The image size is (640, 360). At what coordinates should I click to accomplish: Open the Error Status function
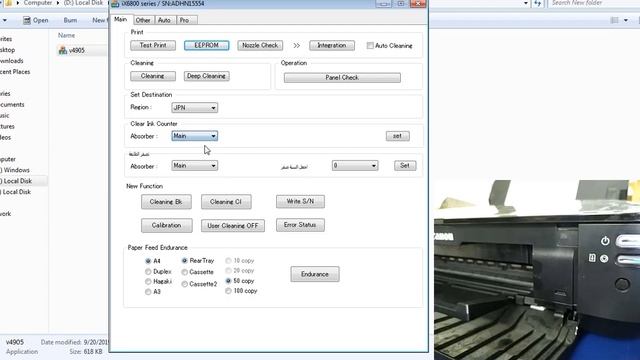(300, 225)
